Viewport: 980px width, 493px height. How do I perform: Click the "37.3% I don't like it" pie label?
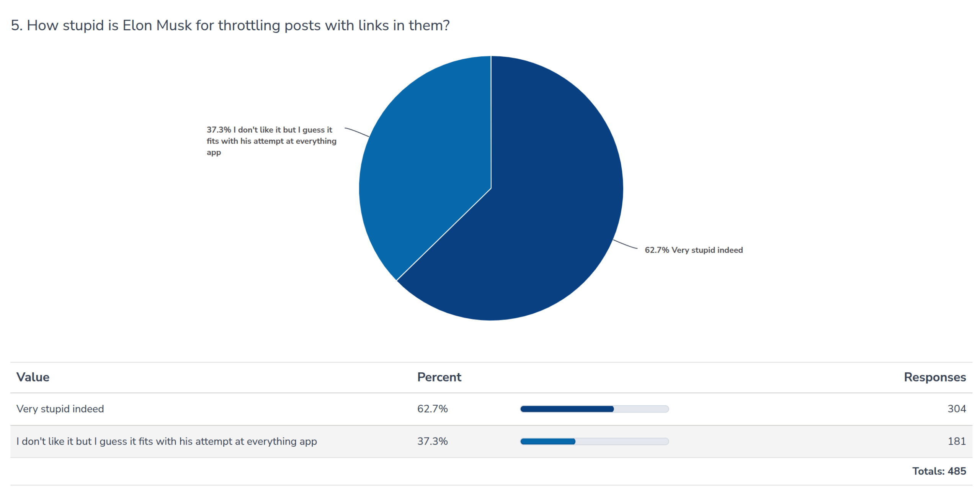tap(271, 141)
